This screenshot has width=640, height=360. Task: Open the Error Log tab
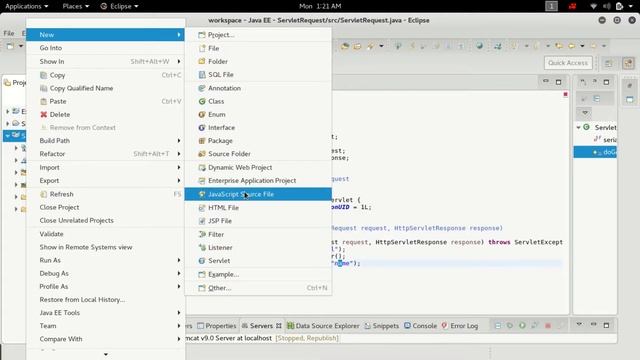point(460,326)
